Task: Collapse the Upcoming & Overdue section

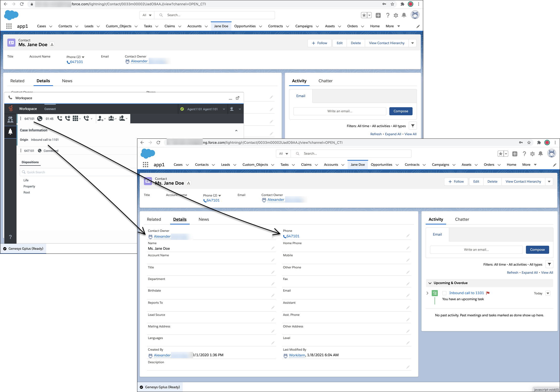Action: point(430,283)
